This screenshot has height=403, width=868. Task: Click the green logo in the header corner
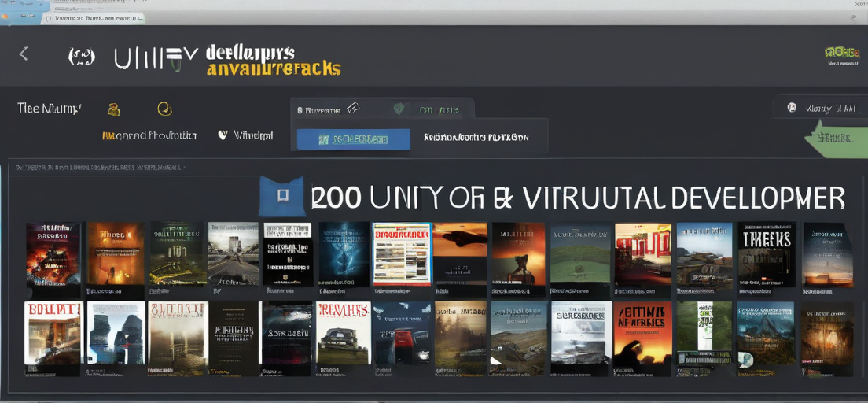pos(841,54)
